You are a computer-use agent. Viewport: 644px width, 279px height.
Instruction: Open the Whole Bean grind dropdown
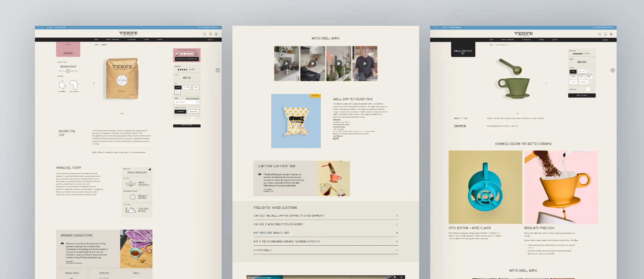coord(187,102)
